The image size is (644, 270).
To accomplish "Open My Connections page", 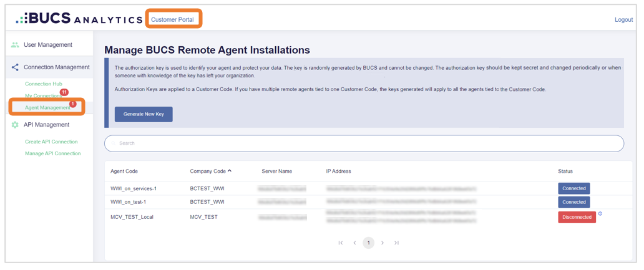I will (x=44, y=96).
